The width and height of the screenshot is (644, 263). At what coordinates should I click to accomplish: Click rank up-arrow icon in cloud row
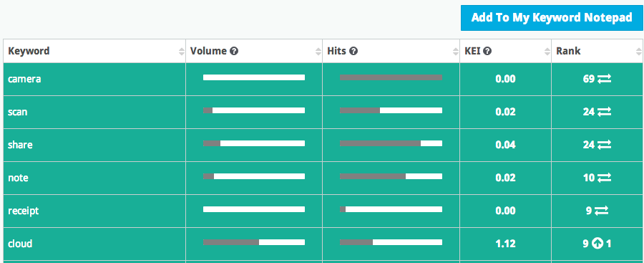coord(597,244)
